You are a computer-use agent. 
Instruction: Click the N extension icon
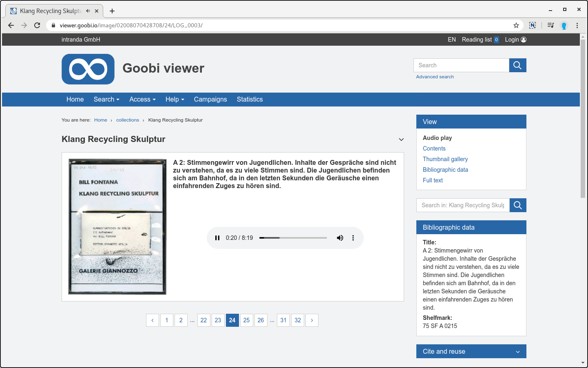pyautogui.click(x=533, y=25)
